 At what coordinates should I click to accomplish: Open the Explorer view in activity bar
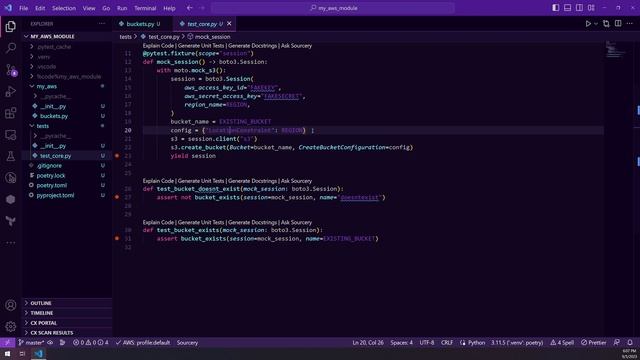click(11, 27)
